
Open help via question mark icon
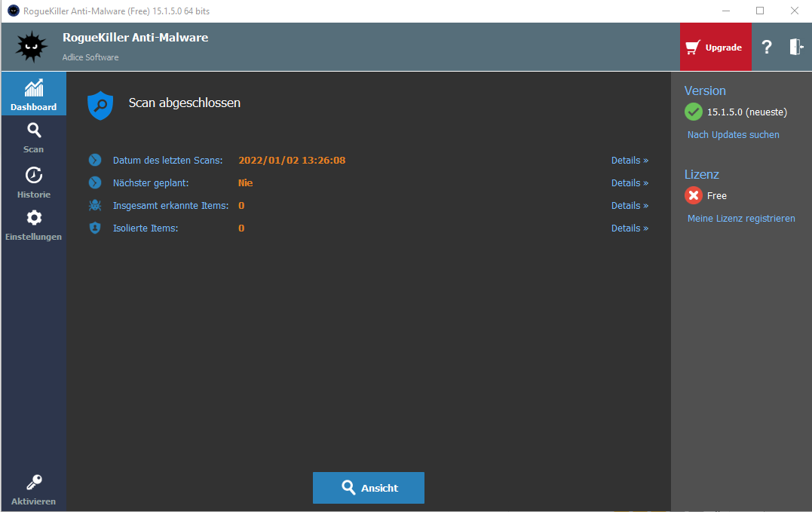pos(767,47)
